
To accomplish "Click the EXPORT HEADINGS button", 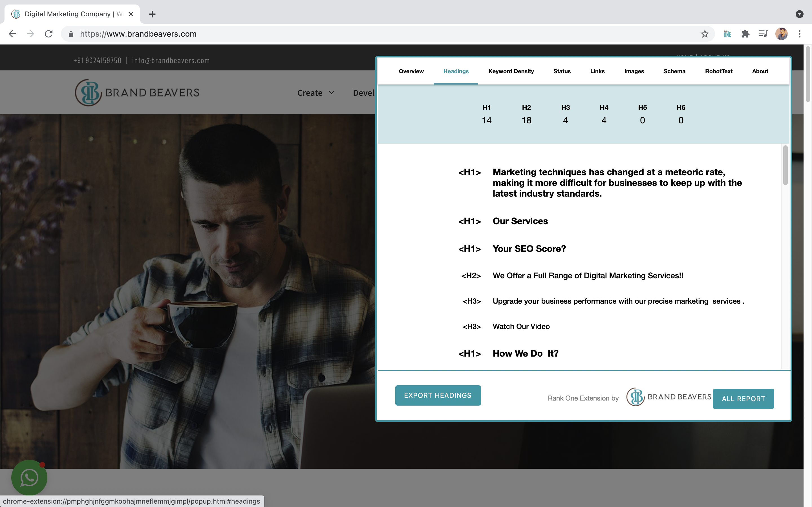I will (438, 395).
